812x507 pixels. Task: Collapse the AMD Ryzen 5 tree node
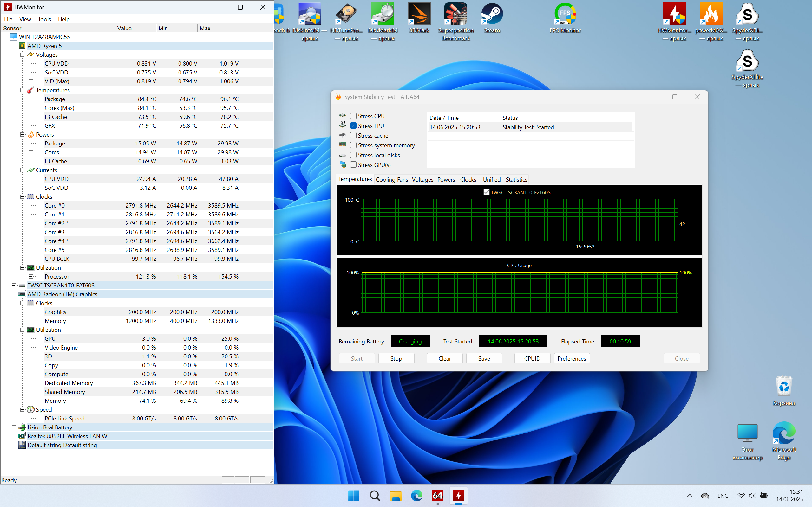tap(14, 46)
